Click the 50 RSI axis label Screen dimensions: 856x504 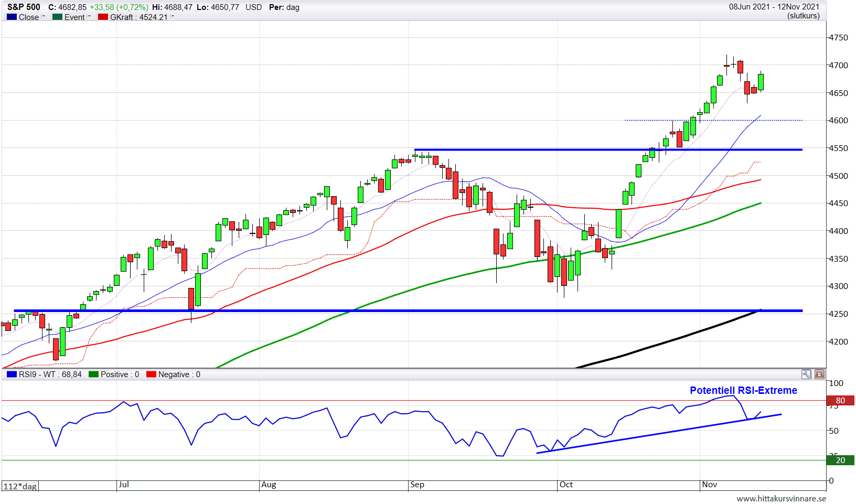833,431
